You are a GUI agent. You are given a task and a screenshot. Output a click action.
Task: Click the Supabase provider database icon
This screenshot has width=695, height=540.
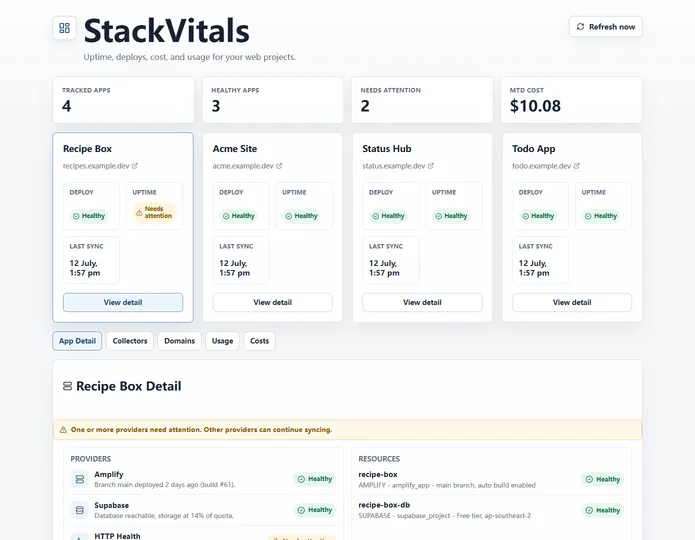click(x=80, y=510)
